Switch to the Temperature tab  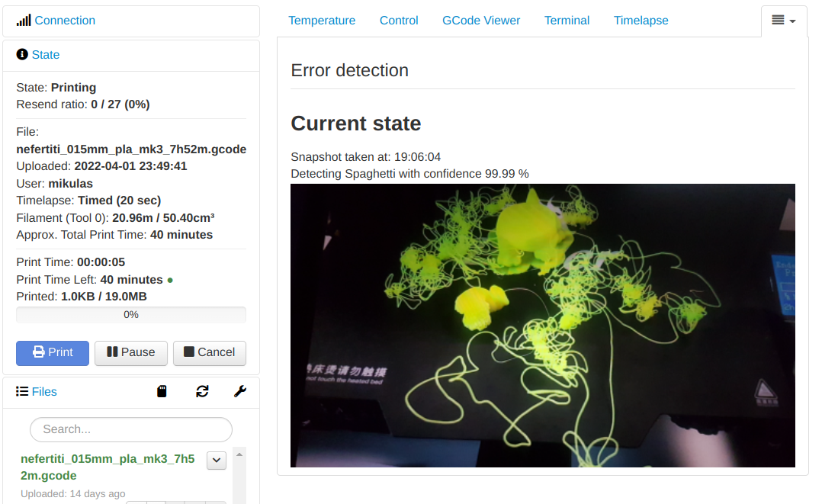coord(322,21)
